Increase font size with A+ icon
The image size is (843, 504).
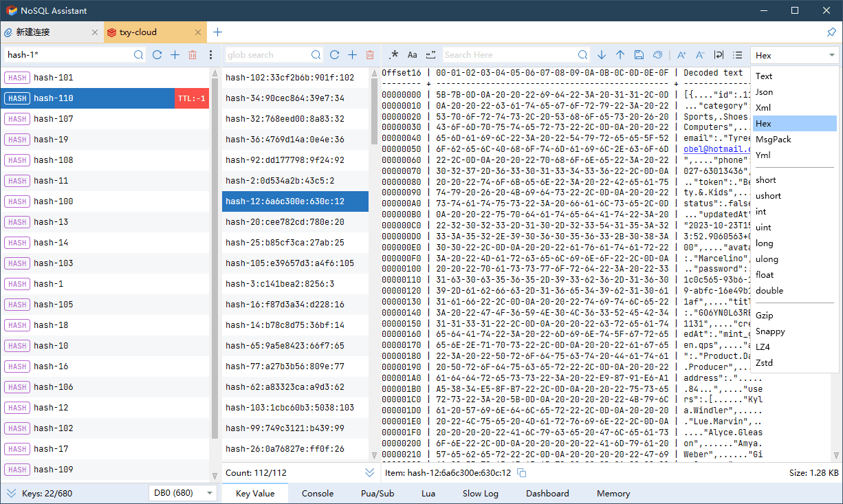coord(681,55)
